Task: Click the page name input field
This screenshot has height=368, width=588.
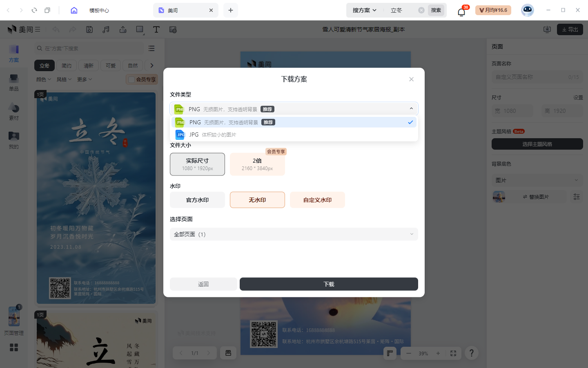Action: (x=537, y=77)
